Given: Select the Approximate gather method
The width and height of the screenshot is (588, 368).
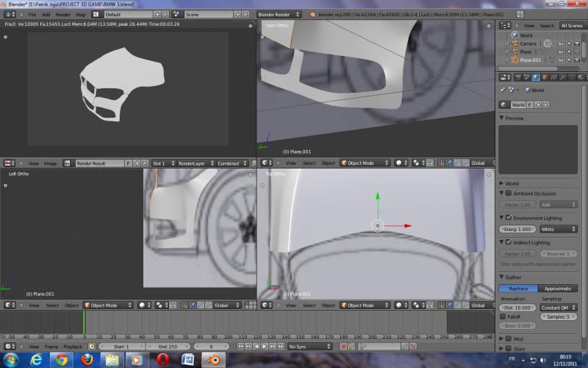Looking at the screenshot, I should coord(558,289).
